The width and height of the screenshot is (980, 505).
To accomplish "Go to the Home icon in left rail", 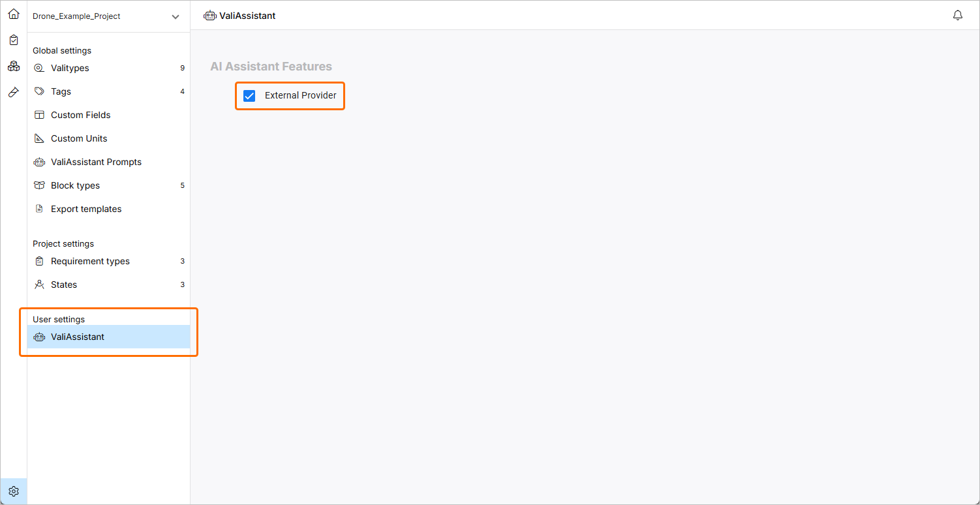I will pyautogui.click(x=14, y=14).
